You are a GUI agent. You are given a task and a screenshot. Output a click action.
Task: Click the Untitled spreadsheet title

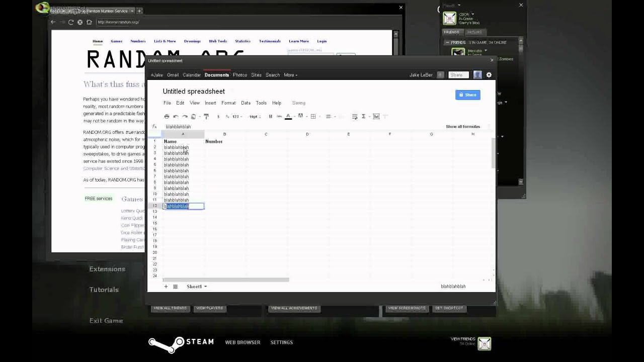194,92
